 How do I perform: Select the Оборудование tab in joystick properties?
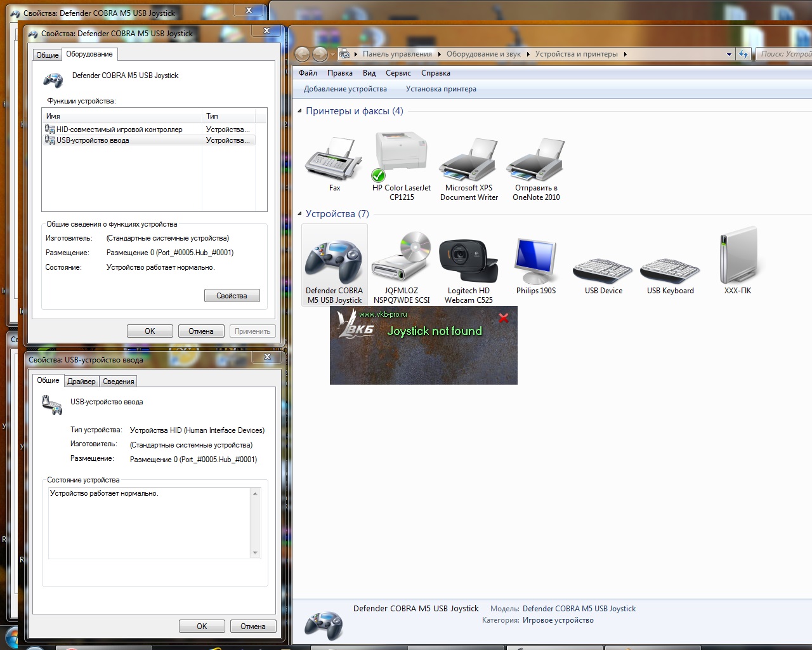(89, 54)
